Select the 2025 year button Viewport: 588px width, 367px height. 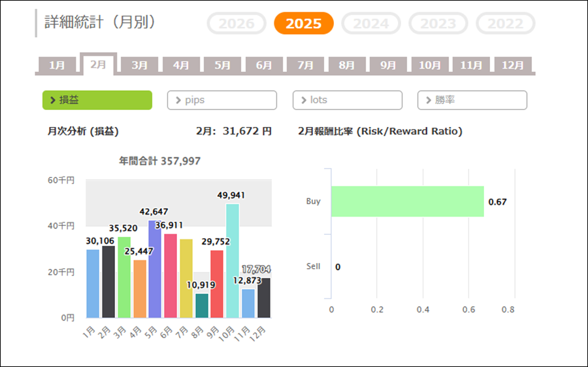click(x=304, y=24)
